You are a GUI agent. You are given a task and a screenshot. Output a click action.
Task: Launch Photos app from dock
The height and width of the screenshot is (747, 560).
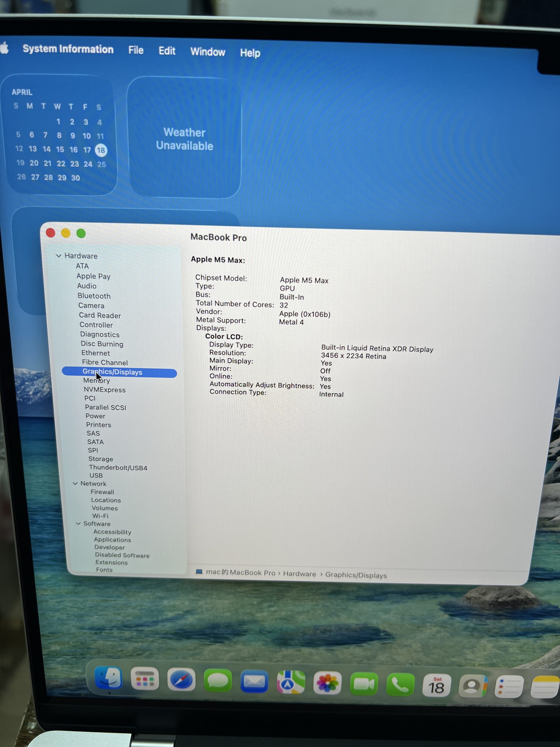[327, 683]
